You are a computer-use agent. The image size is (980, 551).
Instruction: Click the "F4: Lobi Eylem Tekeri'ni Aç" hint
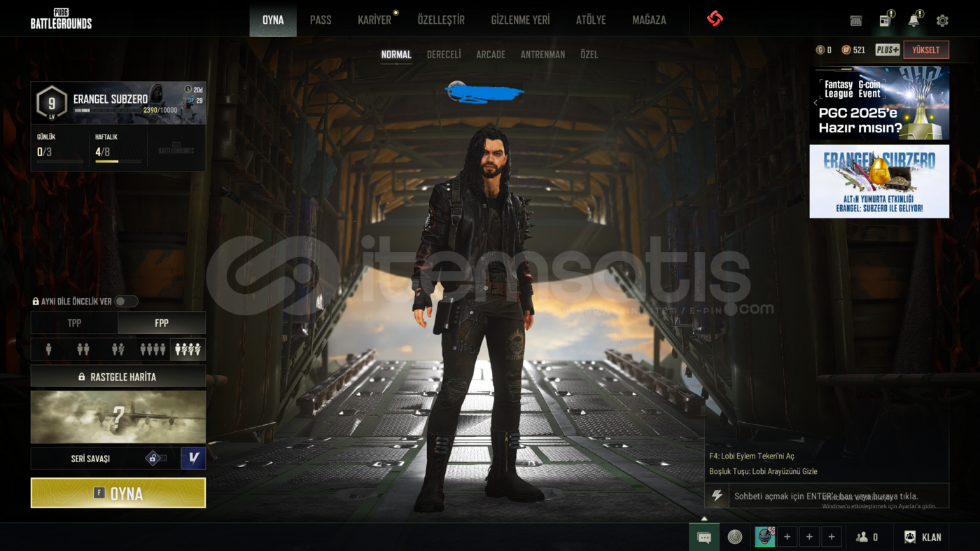click(x=752, y=456)
